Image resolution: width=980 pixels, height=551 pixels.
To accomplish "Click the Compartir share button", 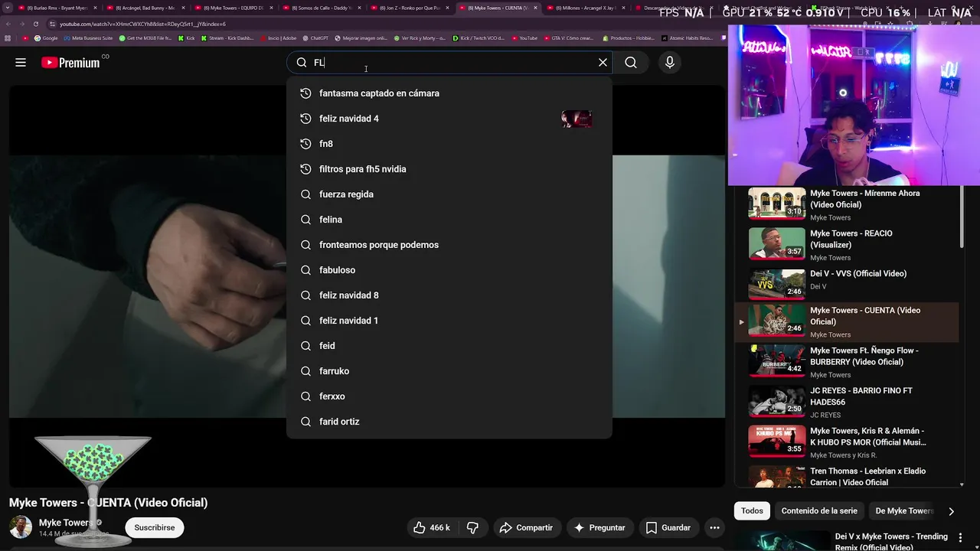I will point(526,527).
